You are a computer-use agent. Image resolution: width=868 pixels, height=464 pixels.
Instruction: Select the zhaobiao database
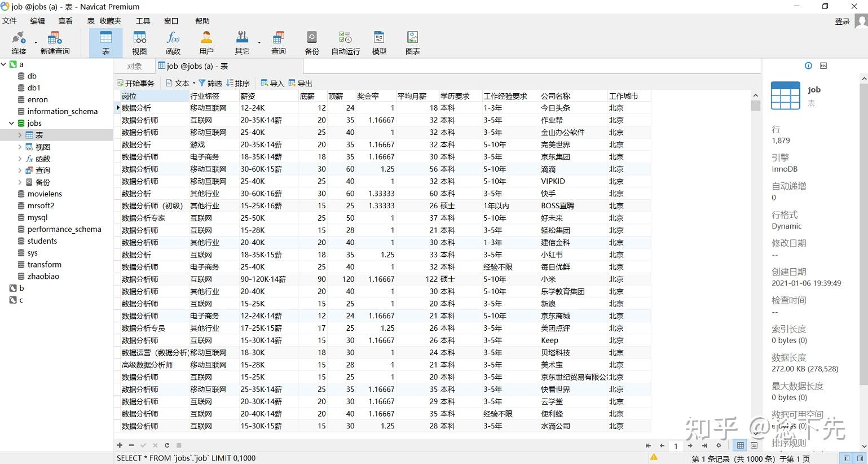[x=43, y=276]
